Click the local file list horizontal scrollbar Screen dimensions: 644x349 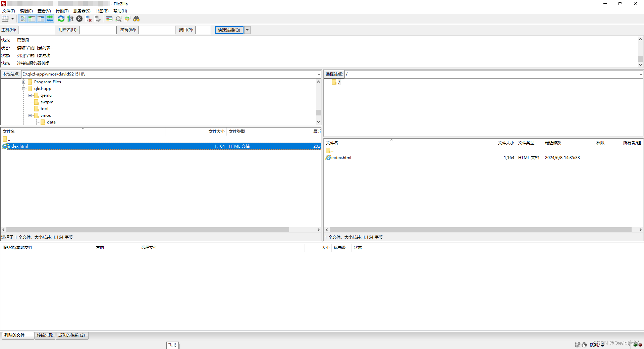[x=148, y=230]
